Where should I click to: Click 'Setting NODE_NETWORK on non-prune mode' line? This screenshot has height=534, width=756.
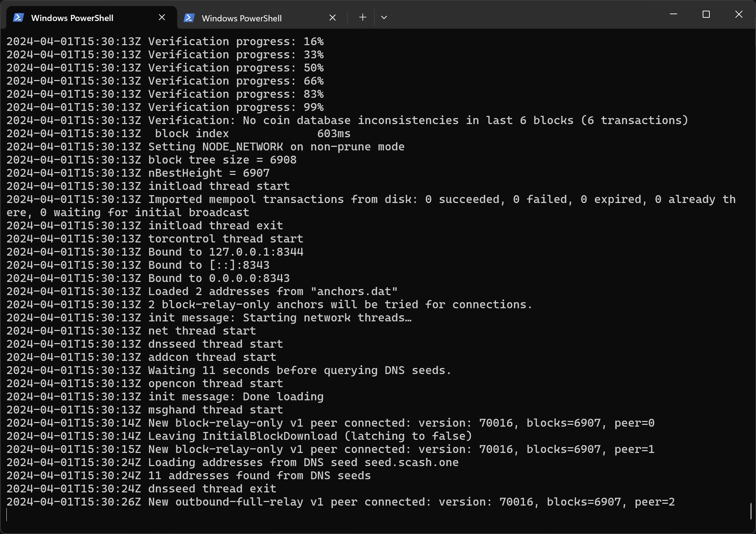tap(206, 147)
